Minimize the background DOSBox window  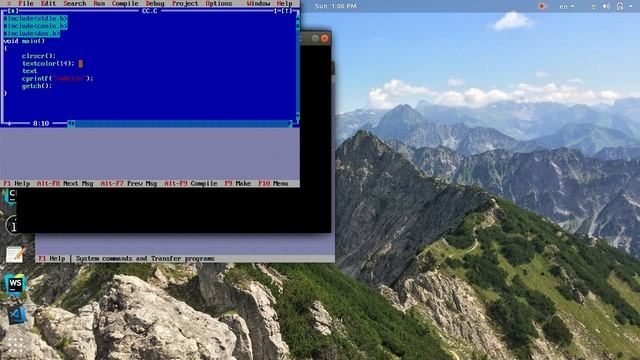click(x=315, y=38)
